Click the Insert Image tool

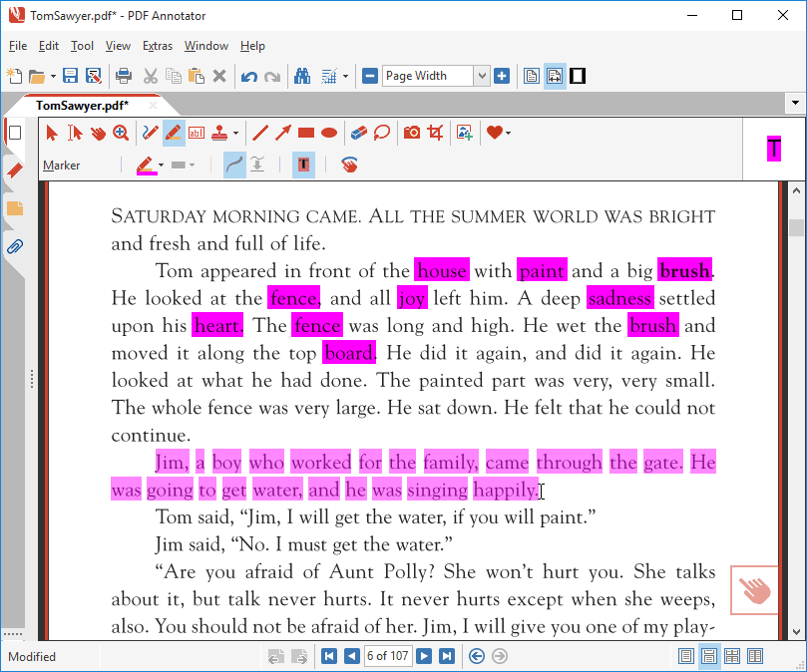[464, 133]
